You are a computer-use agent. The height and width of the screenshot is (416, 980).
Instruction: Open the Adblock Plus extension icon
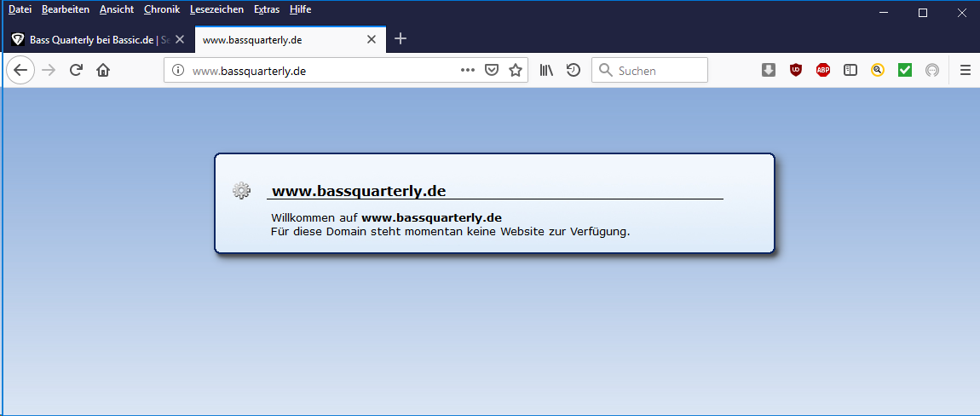823,71
